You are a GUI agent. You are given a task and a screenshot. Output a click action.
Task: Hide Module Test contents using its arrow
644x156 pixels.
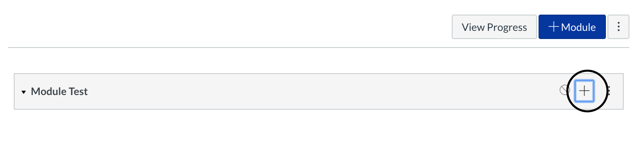[24, 92]
